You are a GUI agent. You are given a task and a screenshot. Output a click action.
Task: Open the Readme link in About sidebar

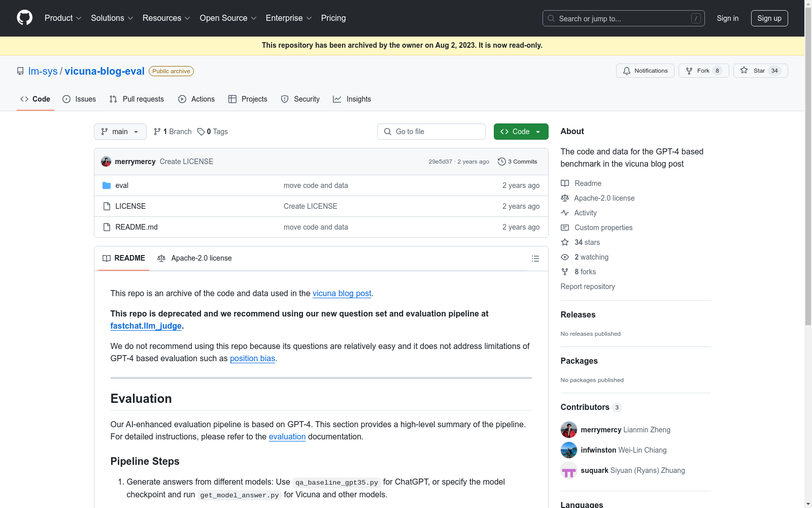581,183
